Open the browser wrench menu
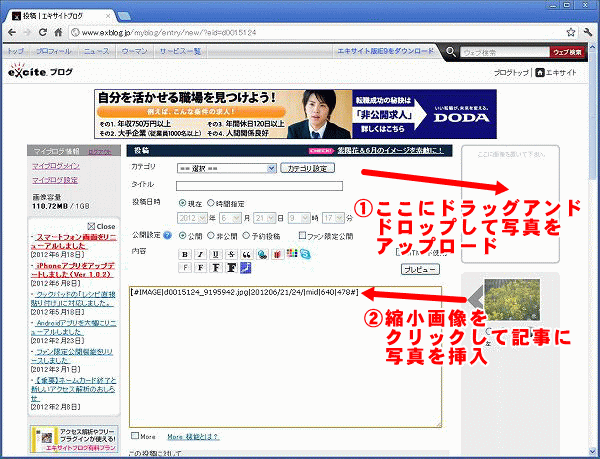The height and width of the screenshot is (459, 600). [588, 33]
